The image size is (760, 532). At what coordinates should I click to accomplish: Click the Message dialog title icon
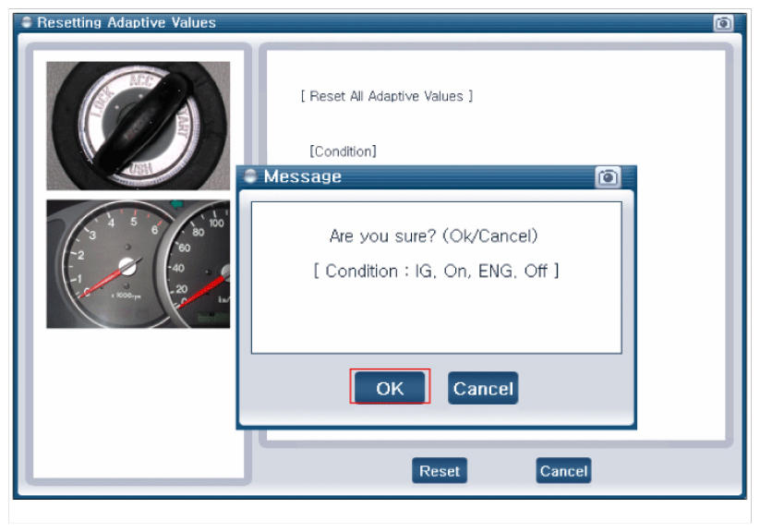tap(250, 176)
